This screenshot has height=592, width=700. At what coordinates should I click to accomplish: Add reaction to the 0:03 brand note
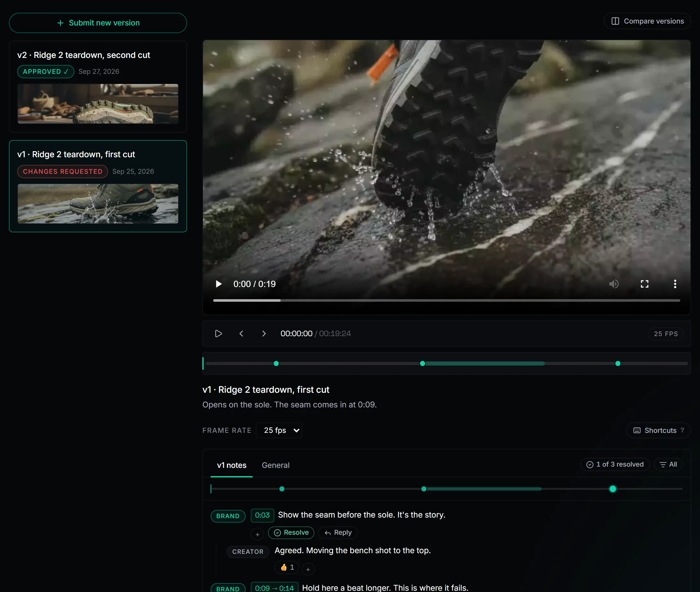[257, 534]
